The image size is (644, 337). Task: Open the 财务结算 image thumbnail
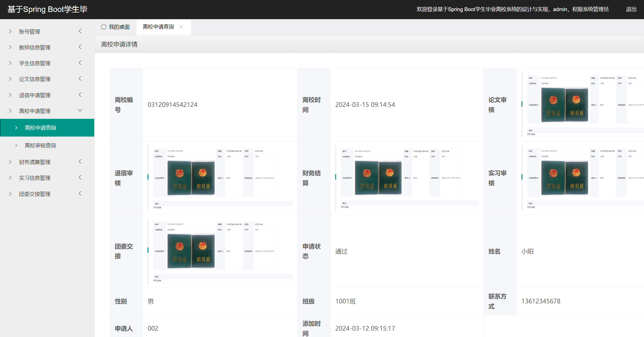coord(407,178)
